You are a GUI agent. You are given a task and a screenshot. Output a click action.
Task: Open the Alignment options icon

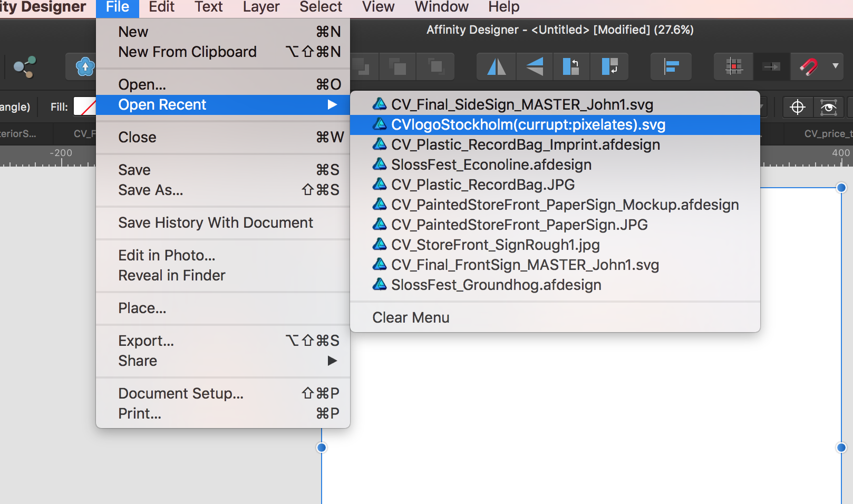click(671, 66)
